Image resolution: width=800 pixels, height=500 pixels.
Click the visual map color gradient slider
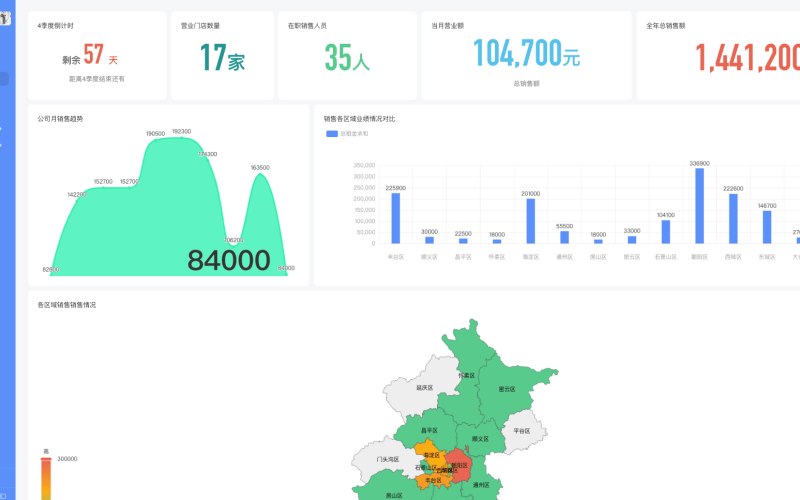pos(46,479)
